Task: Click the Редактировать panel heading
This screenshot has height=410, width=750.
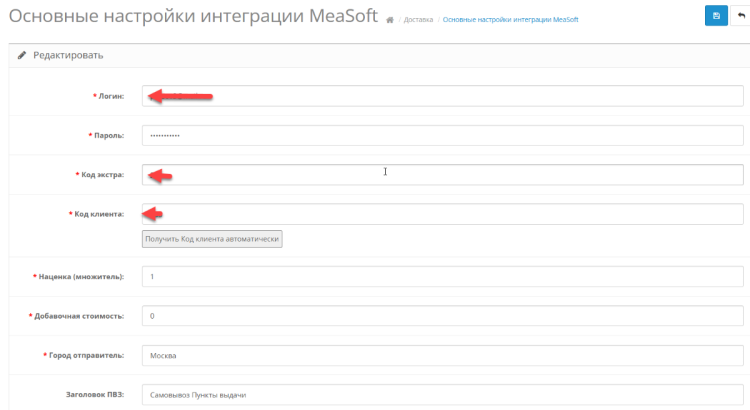Action: (68, 55)
